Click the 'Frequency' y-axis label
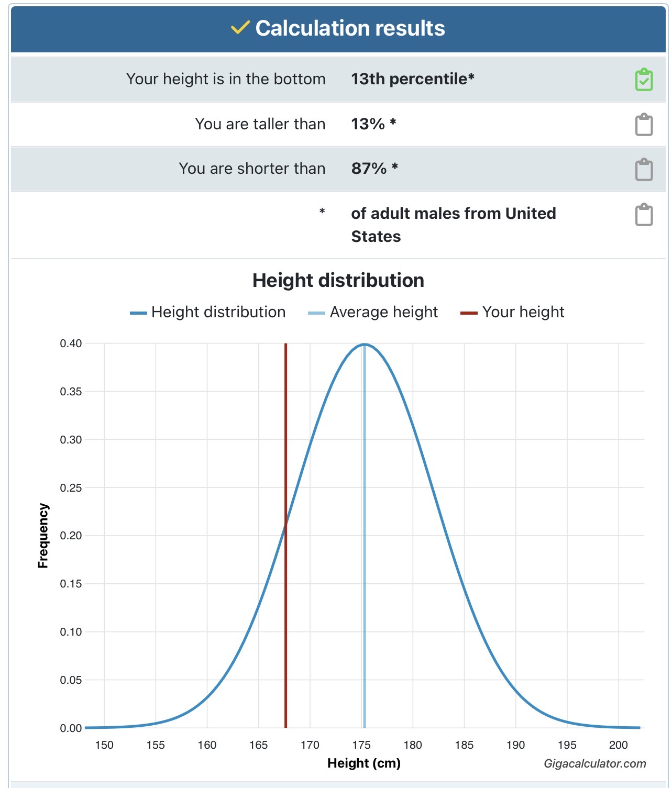Viewport: 672px width, 788px height. click(43, 536)
